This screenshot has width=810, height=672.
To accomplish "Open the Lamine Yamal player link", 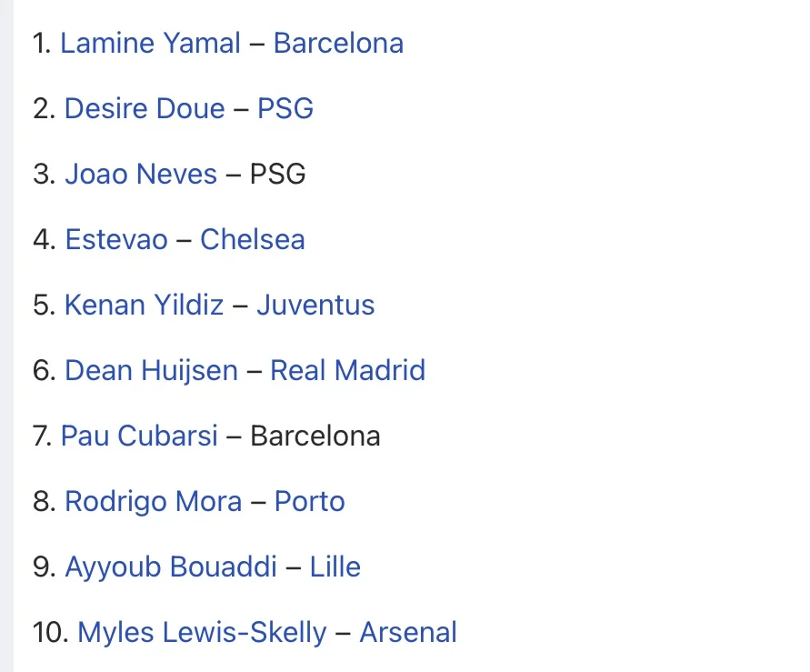I will pyautogui.click(x=150, y=44).
